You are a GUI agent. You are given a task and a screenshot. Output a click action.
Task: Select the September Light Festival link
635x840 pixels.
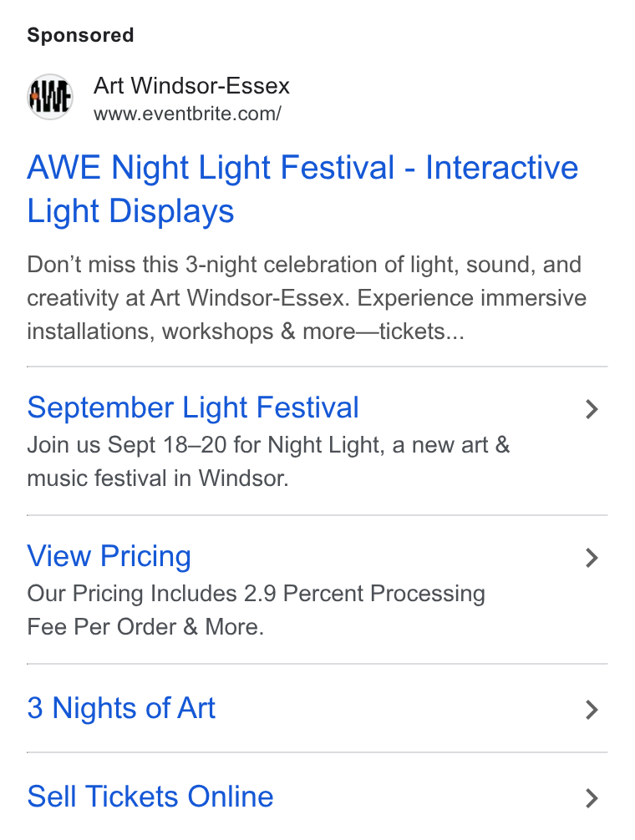point(193,407)
